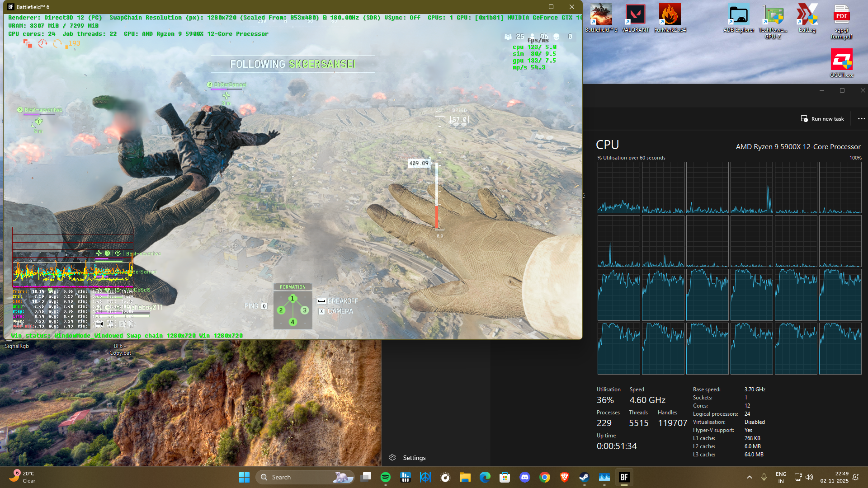Click the Spotify taskbar icon
The image size is (868, 488).
[386, 477]
